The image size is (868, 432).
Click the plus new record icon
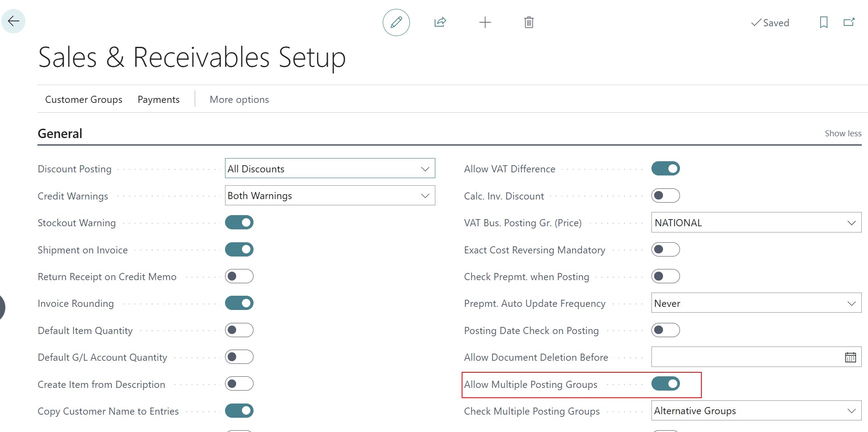click(x=485, y=22)
